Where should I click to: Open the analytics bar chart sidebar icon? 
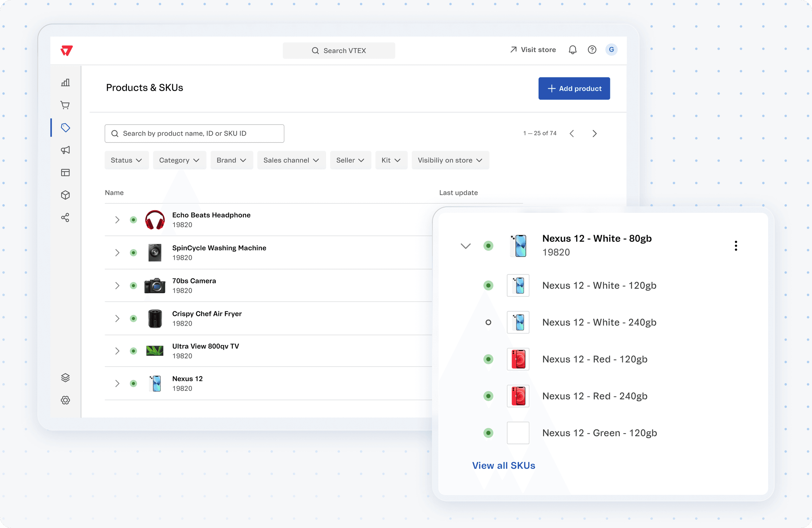click(x=65, y=82)
